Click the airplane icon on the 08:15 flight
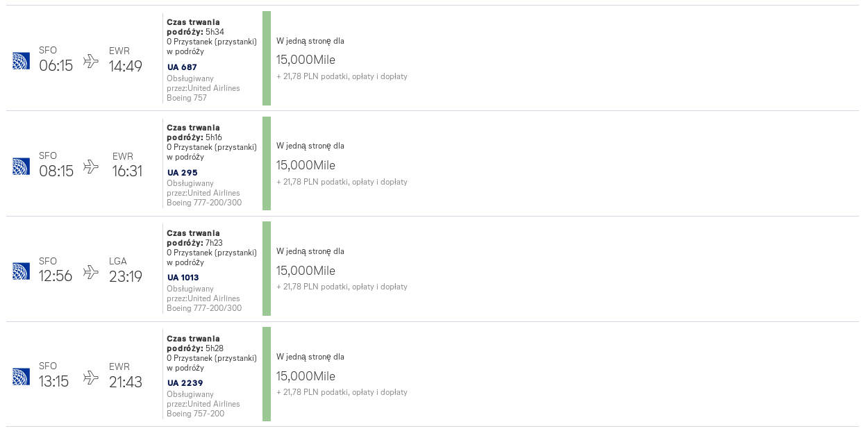 91,167
